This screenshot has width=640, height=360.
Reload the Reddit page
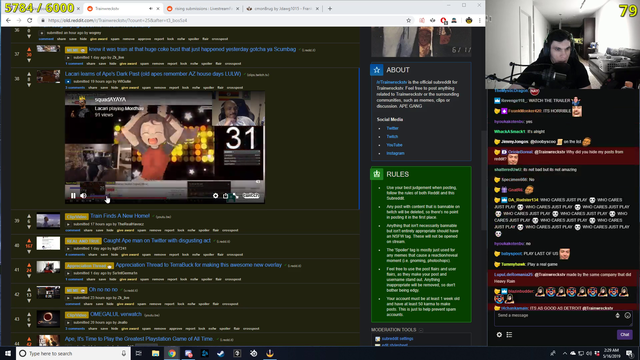(29, 20)
